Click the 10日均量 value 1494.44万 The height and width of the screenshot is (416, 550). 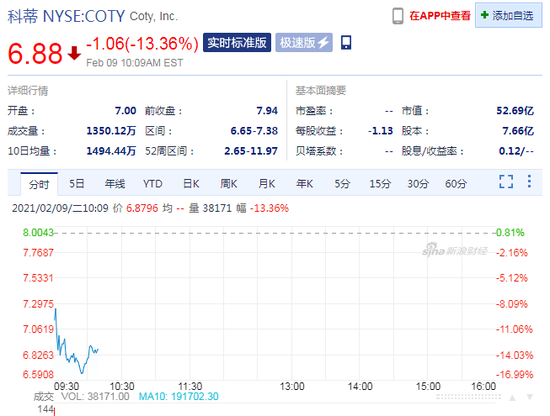[x=111, y=151]
